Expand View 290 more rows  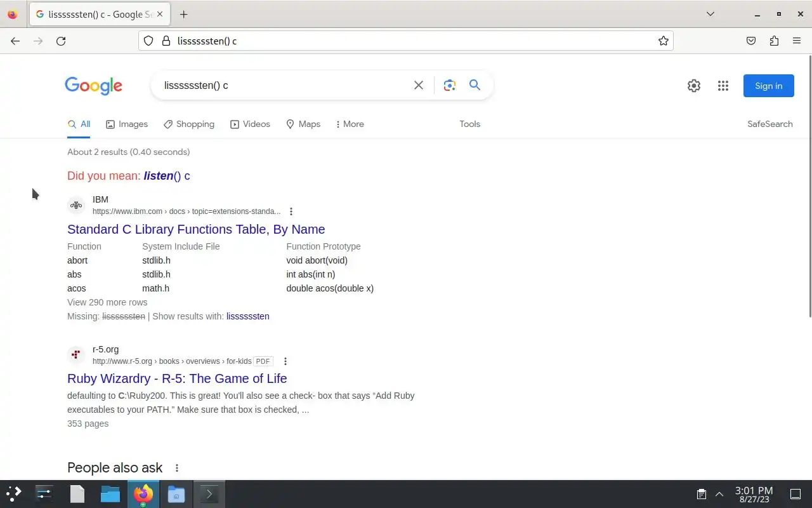click(107, 302)
